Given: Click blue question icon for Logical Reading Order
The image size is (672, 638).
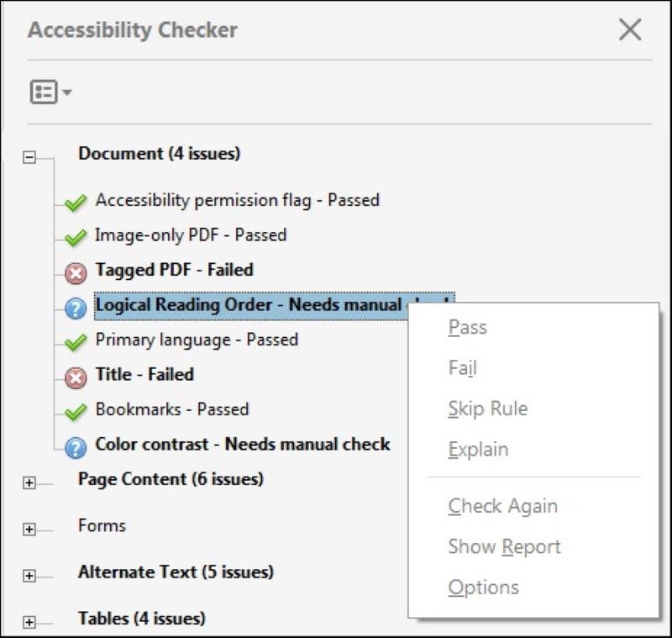Looking at the screenshot, I should 76,308.
